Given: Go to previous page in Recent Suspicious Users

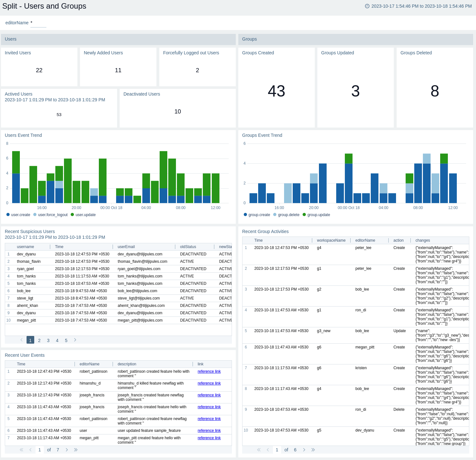Looking at the screenshot, I should [21, 340].
